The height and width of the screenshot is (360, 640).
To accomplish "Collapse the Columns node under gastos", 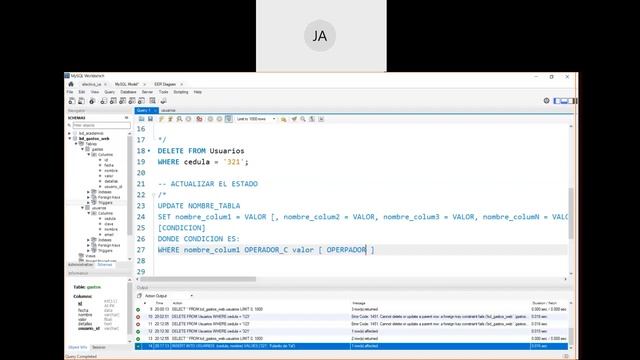I will (x=89, y=155).
